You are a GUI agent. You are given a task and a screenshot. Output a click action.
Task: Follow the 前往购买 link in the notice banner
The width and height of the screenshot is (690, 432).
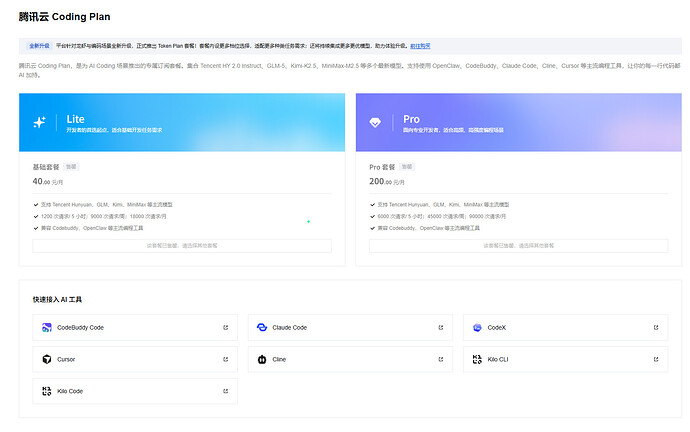point(420,46)
